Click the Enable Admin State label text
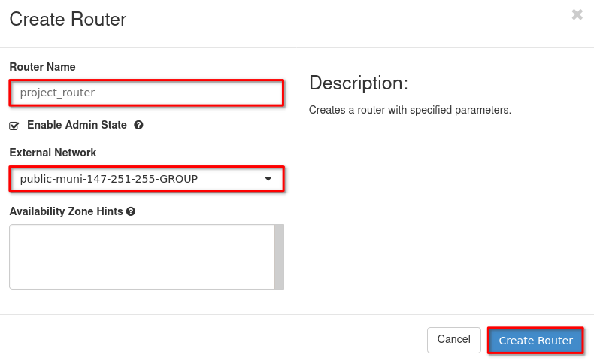 click(x=77, y=125)
